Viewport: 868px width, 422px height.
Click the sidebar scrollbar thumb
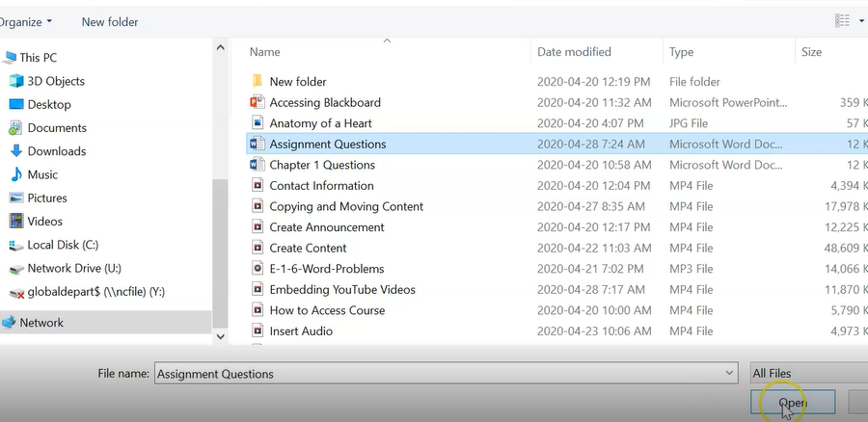pyautogui.click(x=220, y=254)
